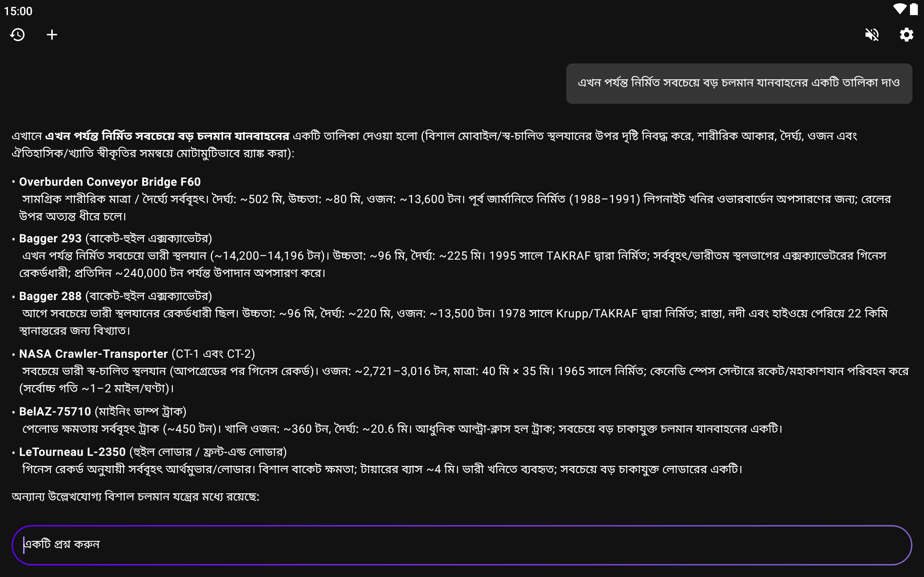Click the Bagger 288 heading
This screenshot has height=577, width=924.
point(51,296)
